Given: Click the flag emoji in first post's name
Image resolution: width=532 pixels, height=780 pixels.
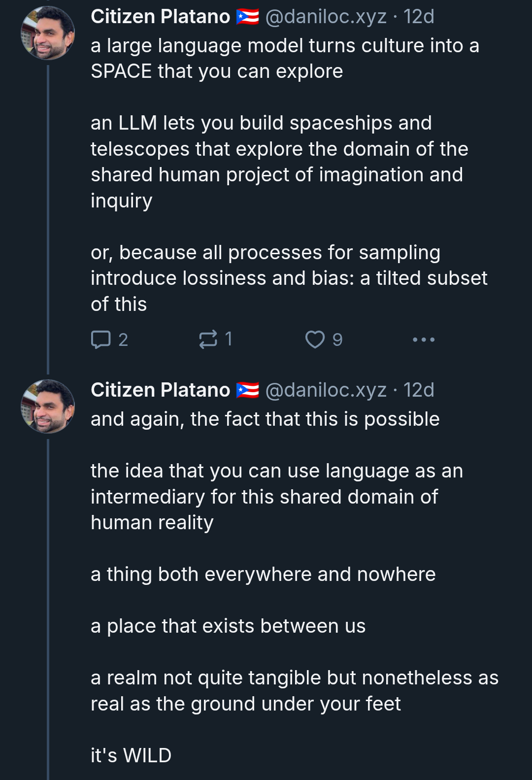Looking at the screenshot, I should (248, 17).
